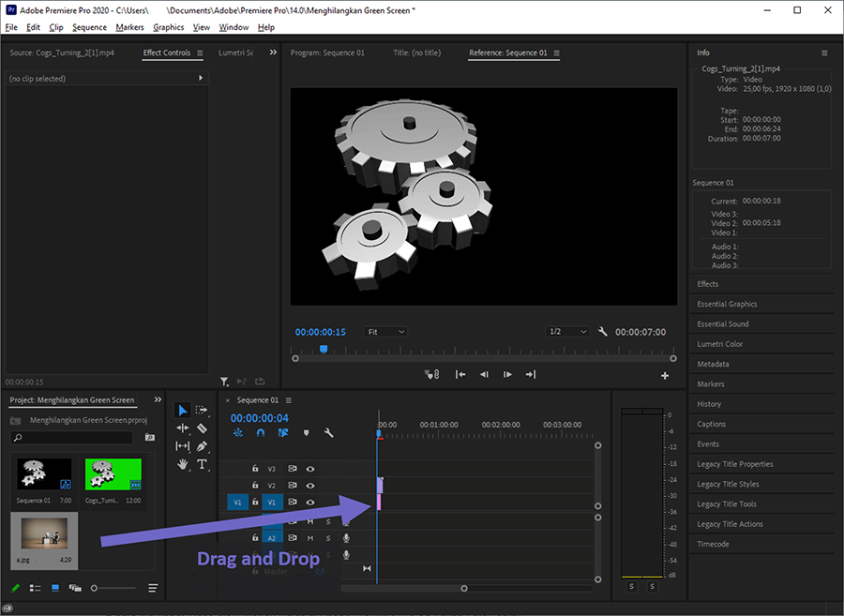Image resolution: width=844 pixels, height=616 pixels.
Task: Open the Sequence 01 timeline panel menu
Action: pos(289,400)
